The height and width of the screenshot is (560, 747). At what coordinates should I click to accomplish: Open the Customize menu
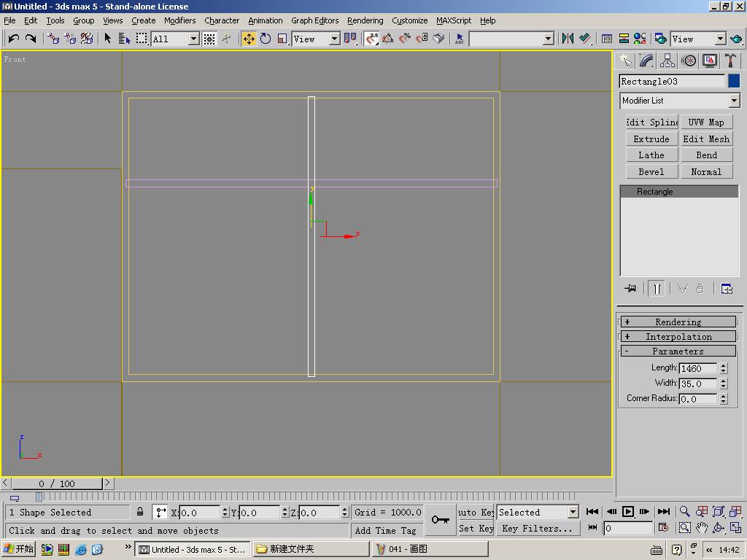[410, 20]
